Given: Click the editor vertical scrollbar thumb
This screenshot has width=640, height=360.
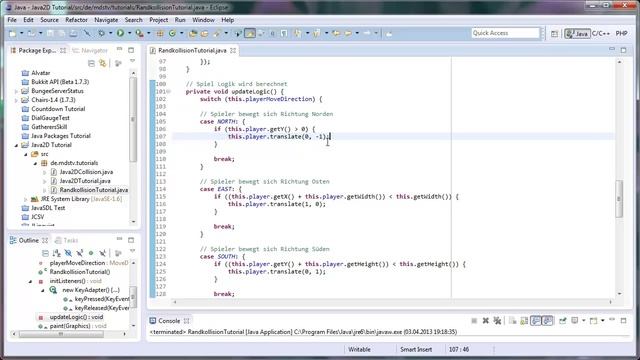Looking at the screenshot, I should tap(619, 199).
